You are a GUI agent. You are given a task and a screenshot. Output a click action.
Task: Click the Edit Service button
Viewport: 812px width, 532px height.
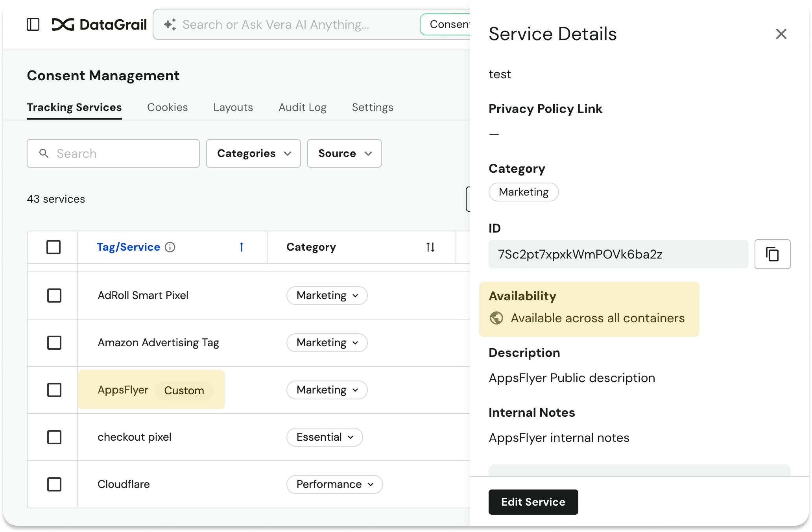click(533, 502)
